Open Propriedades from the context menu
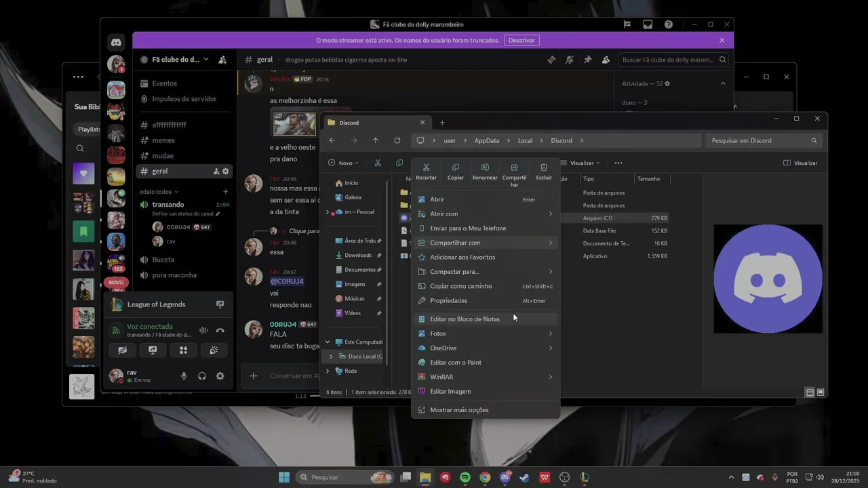The image size is (868, 488). pyautogui.click(x=486, y=300)
